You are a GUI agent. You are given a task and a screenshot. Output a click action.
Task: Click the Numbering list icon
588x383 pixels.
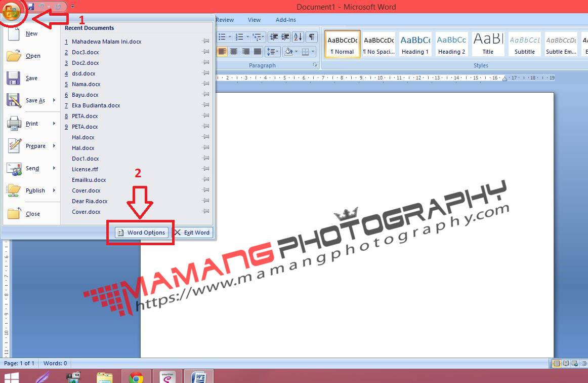(x=239, y=37)
